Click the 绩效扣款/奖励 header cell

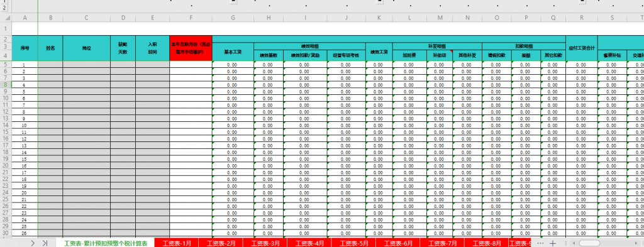305,55
